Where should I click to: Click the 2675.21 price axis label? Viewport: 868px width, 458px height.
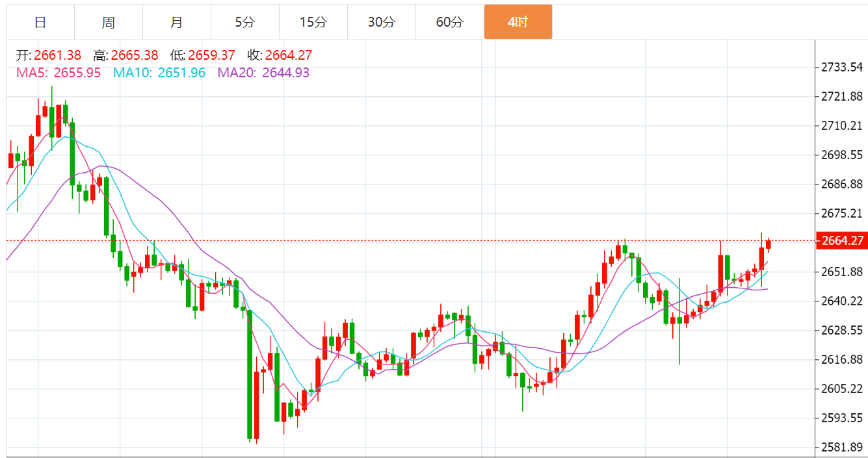pyautogui.click(x=842, y=214)
